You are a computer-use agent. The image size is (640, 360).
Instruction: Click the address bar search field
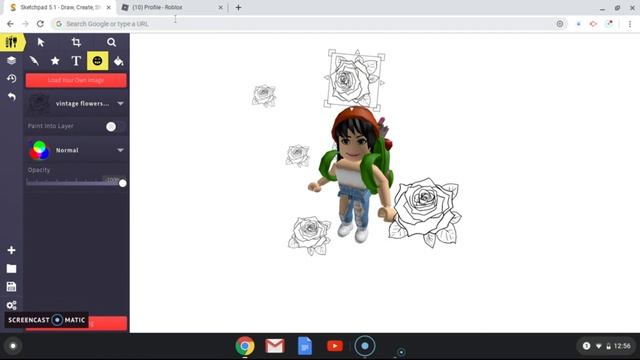pos(302,24)
